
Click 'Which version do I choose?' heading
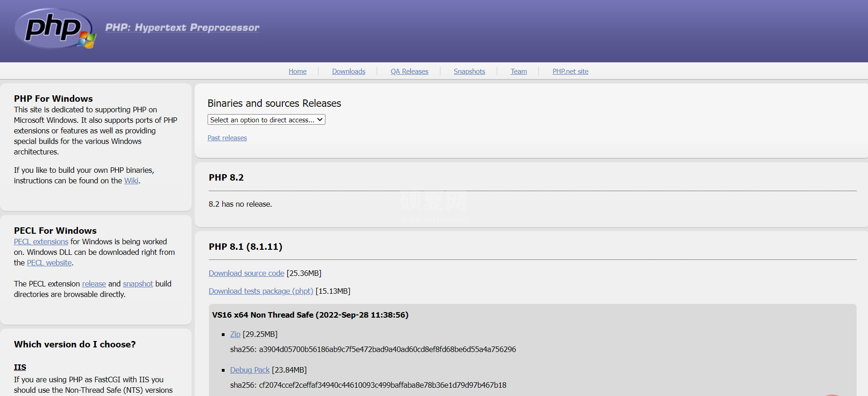tap(75, 344)
